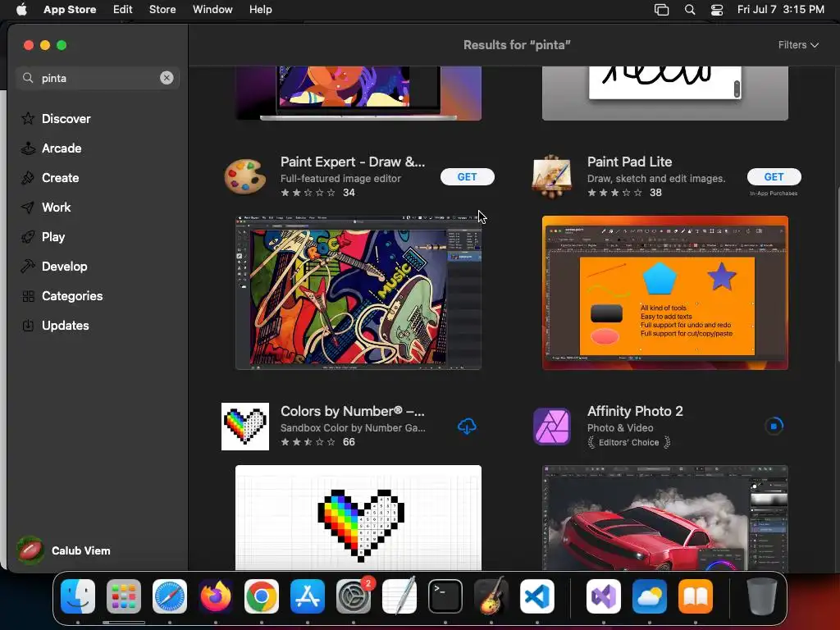The width and height of the screenshot is (840, 630).
Task: Click the Paint Expert star rating
Action: tap(308, 192)
